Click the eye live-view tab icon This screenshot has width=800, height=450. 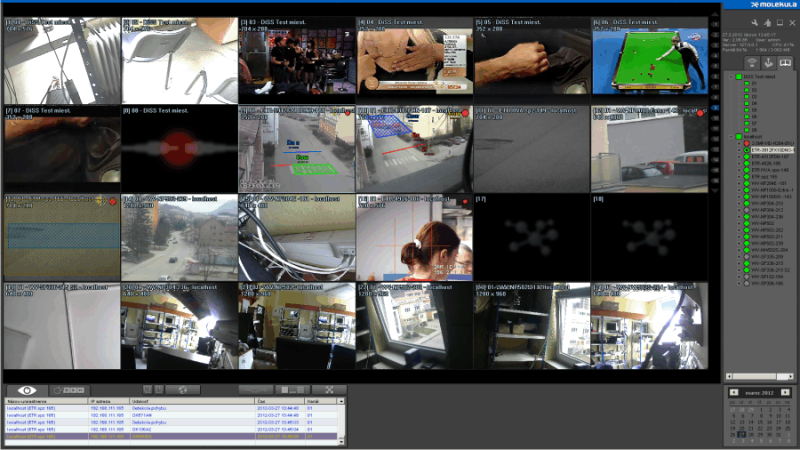27,389
